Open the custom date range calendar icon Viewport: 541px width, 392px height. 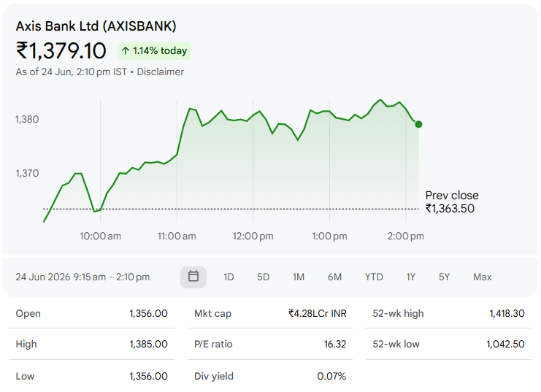pyautogui.click(x=193, y=277)
